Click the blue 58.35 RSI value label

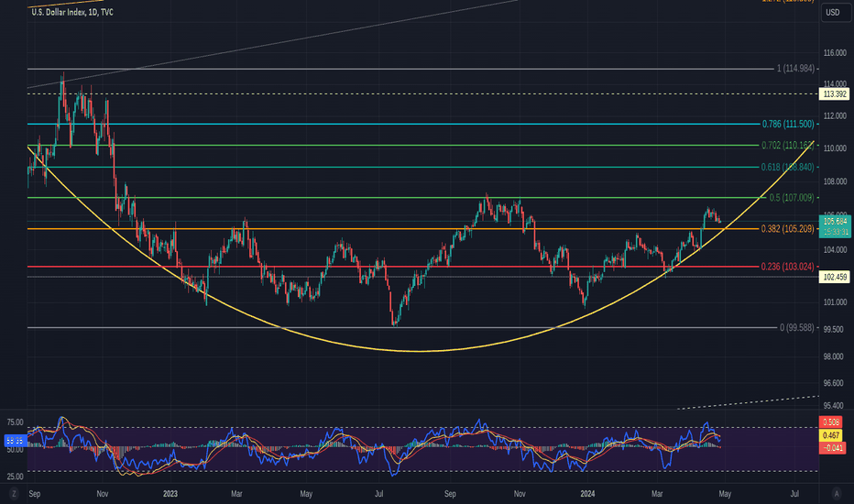pos(14,441)
